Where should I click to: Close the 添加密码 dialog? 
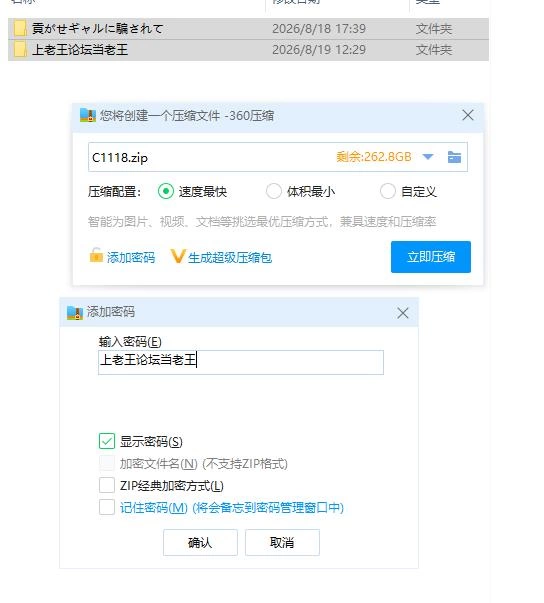coord(403,313)
